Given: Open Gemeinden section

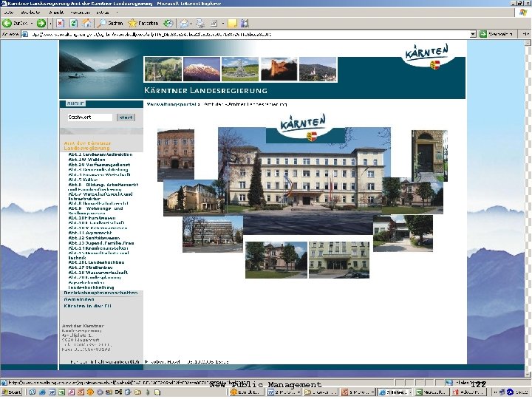Looking at the screenshot, I should coord(79,299).
